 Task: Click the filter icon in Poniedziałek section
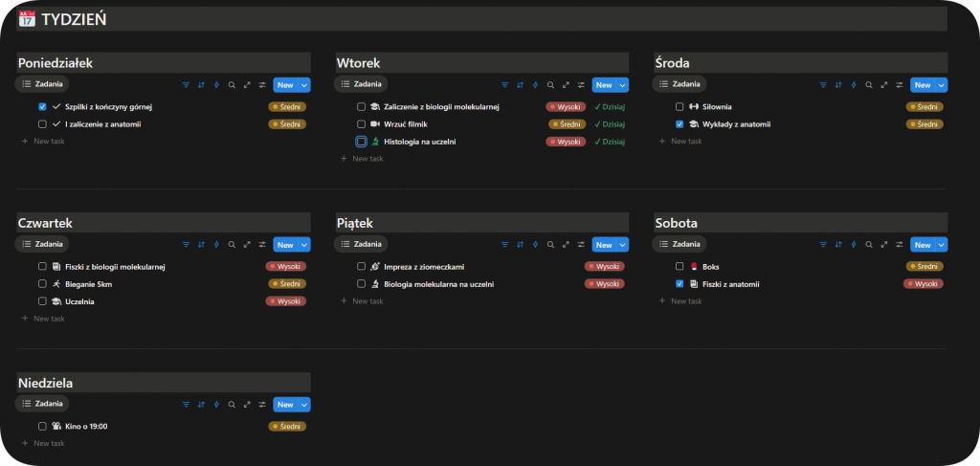[x=186, y=85]
